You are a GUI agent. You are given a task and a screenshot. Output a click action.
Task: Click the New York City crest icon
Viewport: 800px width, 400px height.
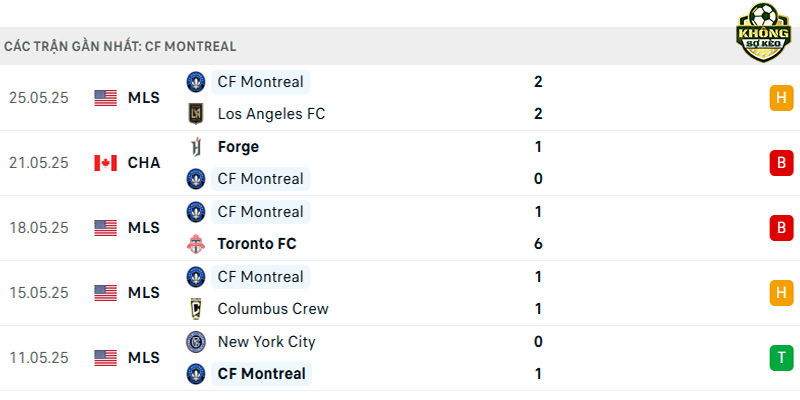click(196, 342)
